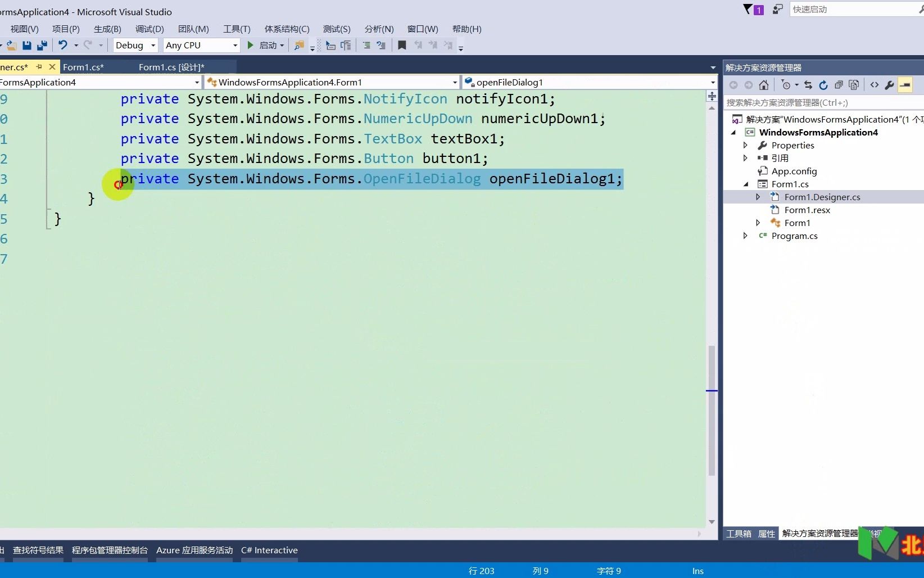This screenshot has width=924, height=578.
Task: Open Properties via the wrench icon
Action: click(x=889, y=85)
